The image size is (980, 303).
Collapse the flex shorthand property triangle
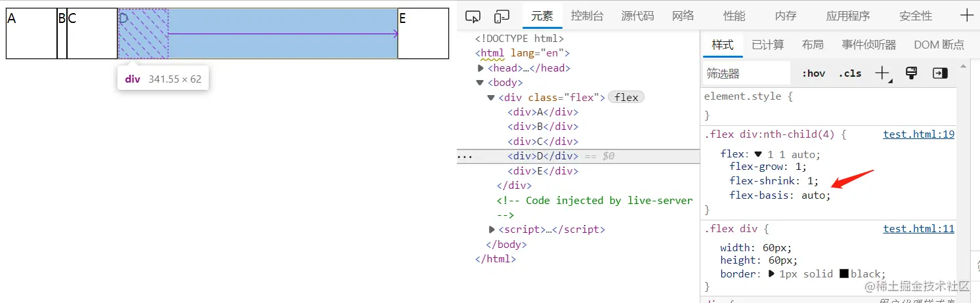tap(758, 154)
